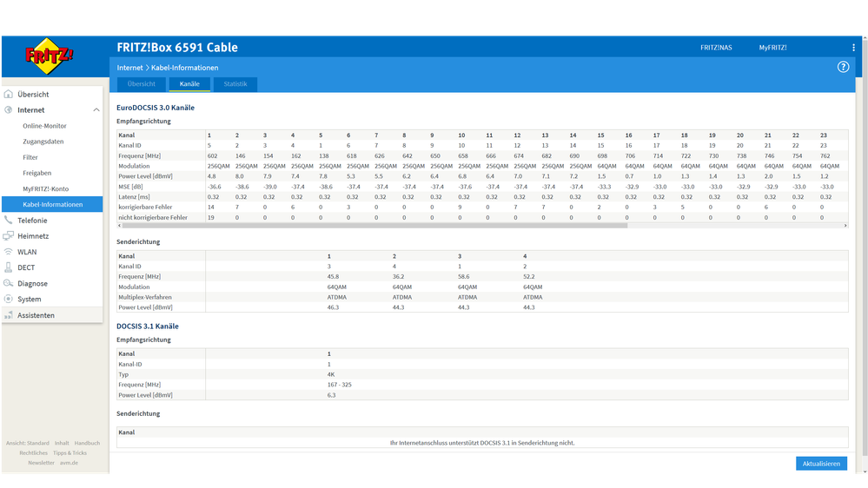Screen dimensions: 868x488
Task: Click uncorrectable errors value 19
Action: point(210,217)
